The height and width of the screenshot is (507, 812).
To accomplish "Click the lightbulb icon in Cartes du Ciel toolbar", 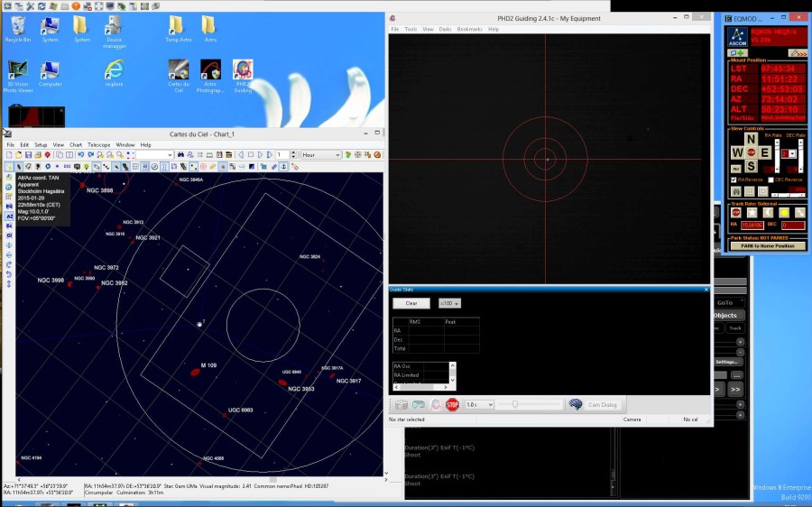I will pyautogui.click(x=87, y=166).
